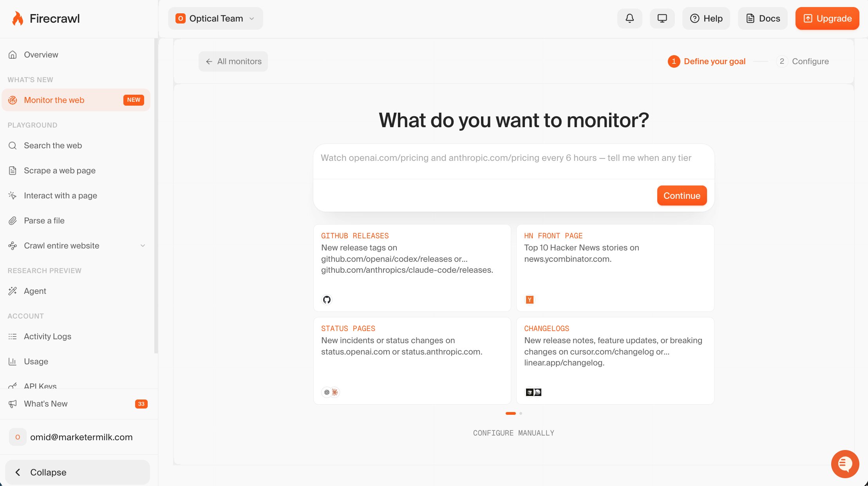The width and height of the screenshot is (868, 486).
Task: Click the Firecrawl flame logo
Action: [18, 18]
